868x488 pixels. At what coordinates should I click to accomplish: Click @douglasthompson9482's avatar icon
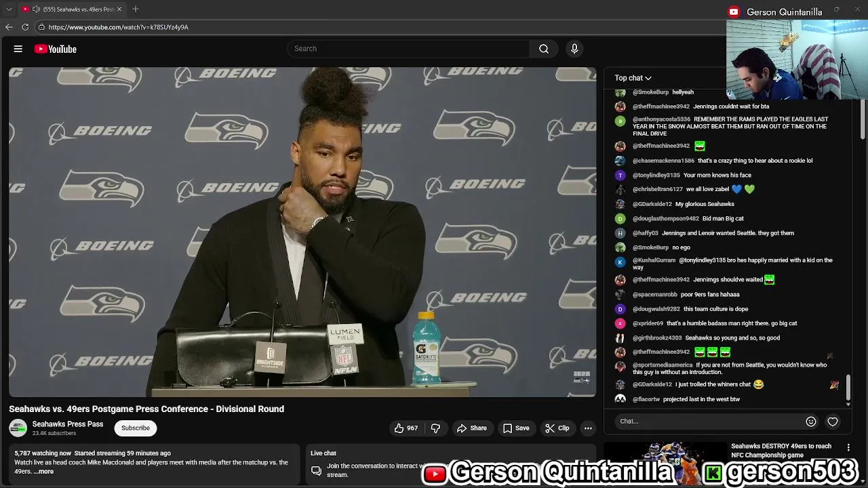click(x=620, y=218)
